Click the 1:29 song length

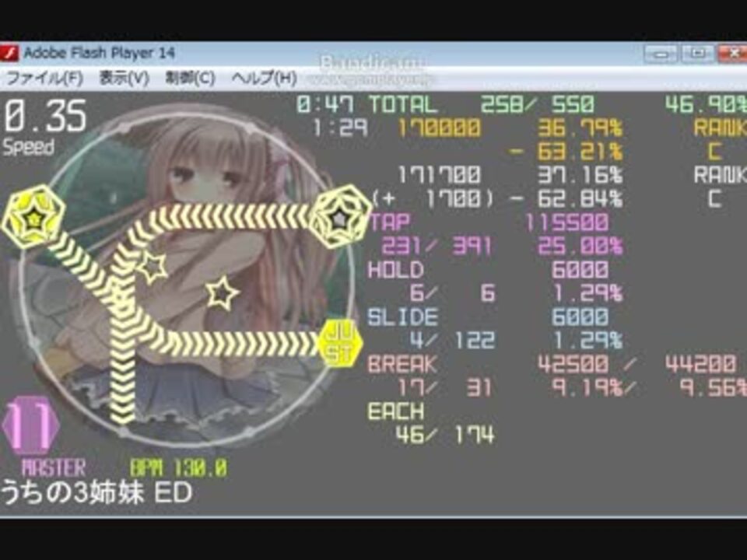point(340,128)
